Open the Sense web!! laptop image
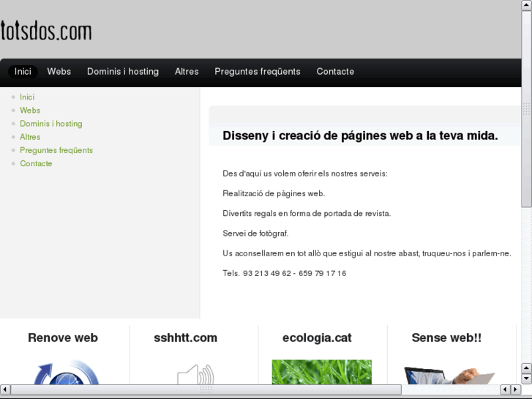The width and height of the screenshot is (532, 399). (x=449, y=376)
